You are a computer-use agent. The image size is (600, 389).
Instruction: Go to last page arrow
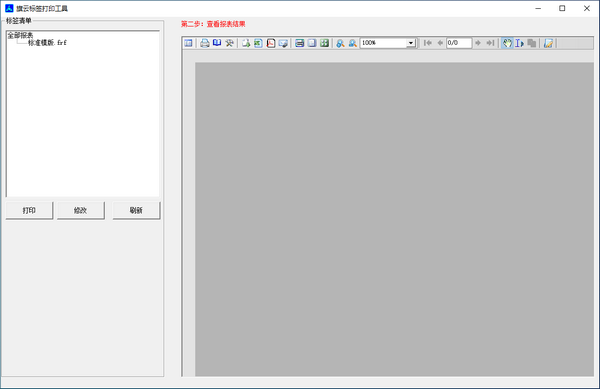pos(490,43)
